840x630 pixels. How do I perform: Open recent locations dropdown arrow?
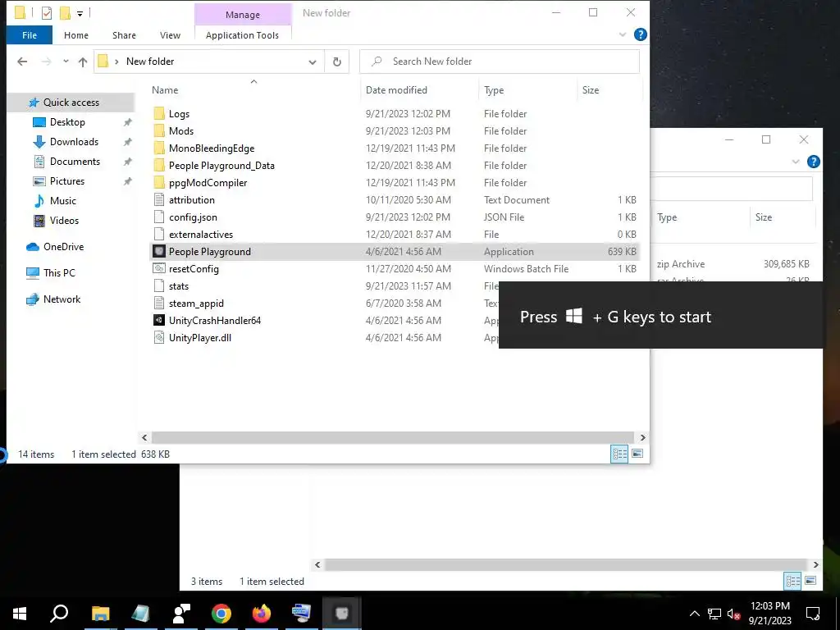click(x=66, y=61)
